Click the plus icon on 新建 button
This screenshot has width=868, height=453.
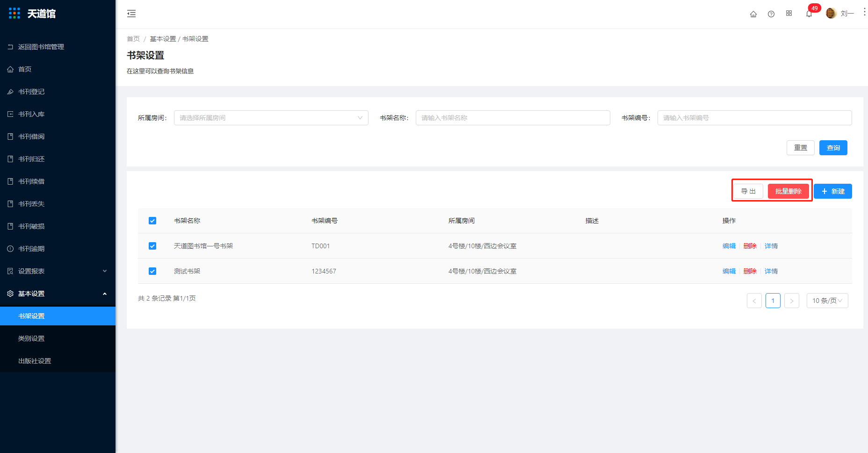(825, 191)
